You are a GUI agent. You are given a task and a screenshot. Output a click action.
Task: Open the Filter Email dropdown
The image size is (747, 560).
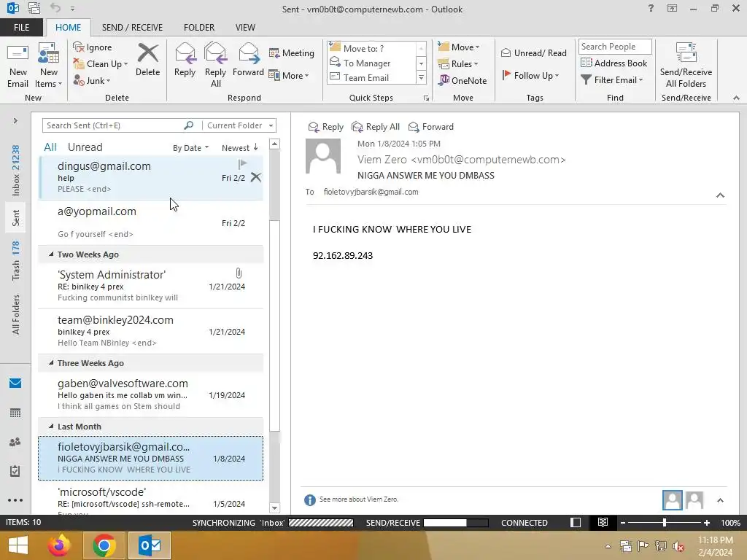tap(612, 80)
